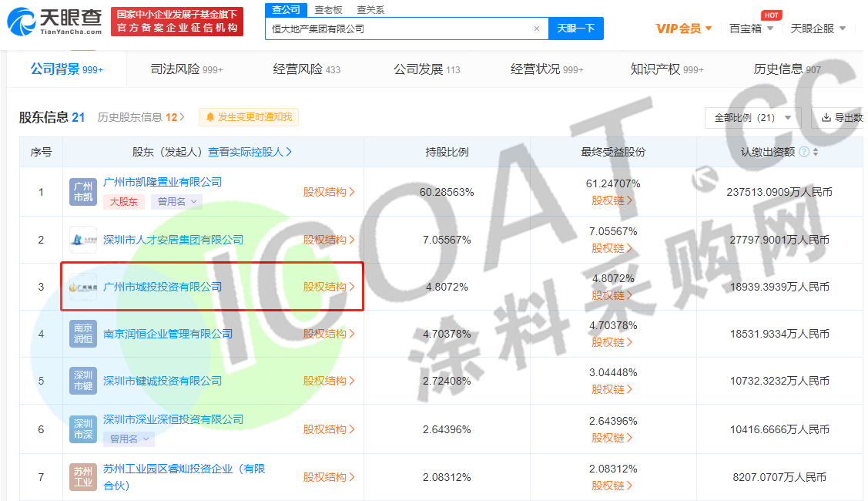
Task: Expand the VIP会员 dropdown menu
Action: 684,29
